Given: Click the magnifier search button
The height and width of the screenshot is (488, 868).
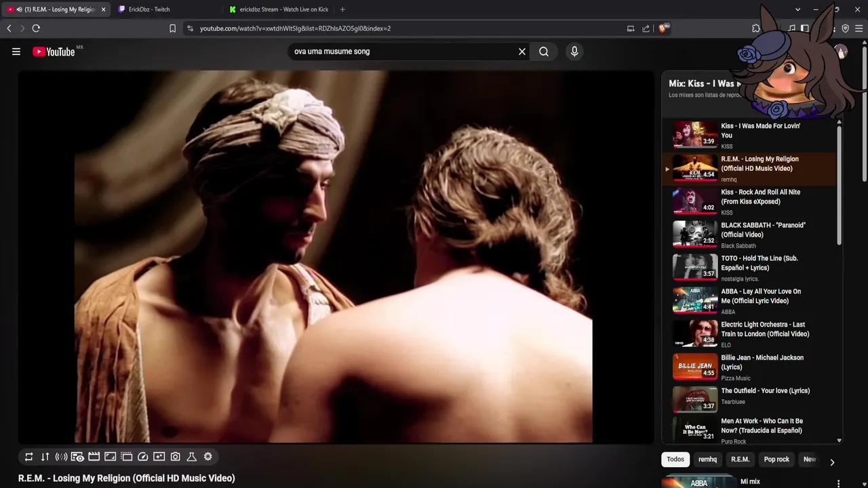Looking at the screenshot, I should click(544, 52).
